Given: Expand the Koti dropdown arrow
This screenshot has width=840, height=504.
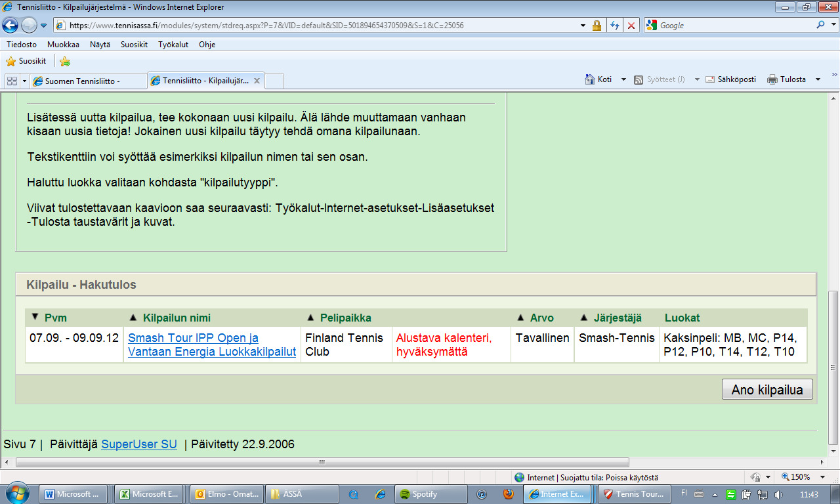Looking at the screenshot, I should coord(624,79).
